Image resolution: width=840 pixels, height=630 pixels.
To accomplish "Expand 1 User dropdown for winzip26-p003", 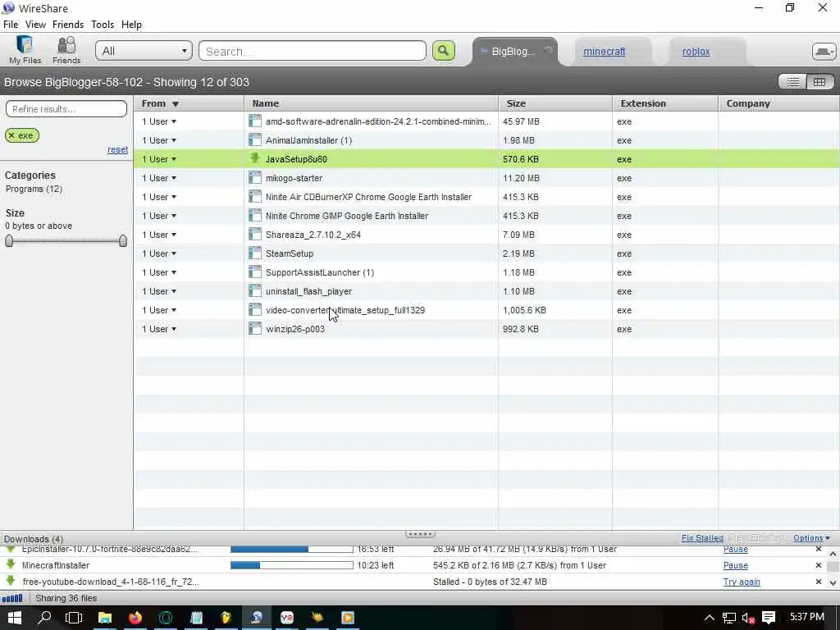I will pos(174,329).
